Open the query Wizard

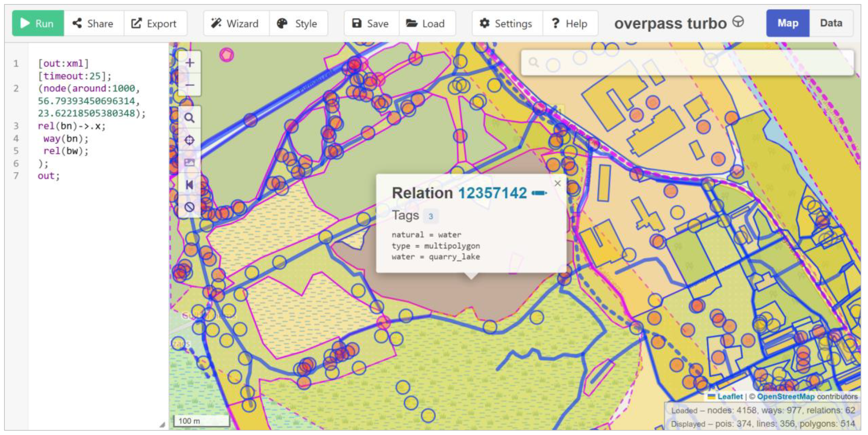coord(235,23)
